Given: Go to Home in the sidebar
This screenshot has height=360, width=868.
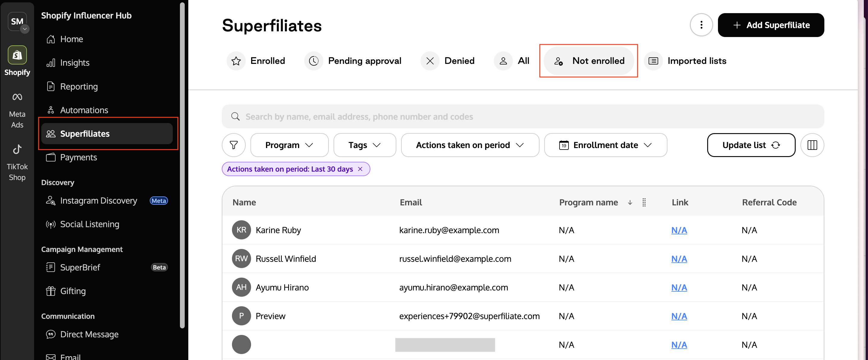Looking at the screenshot, I should pos(107,39).
